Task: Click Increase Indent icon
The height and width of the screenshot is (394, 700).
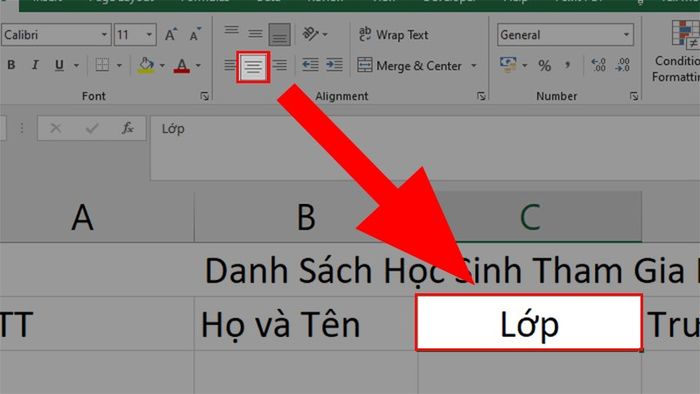Action: pos(334,65)
